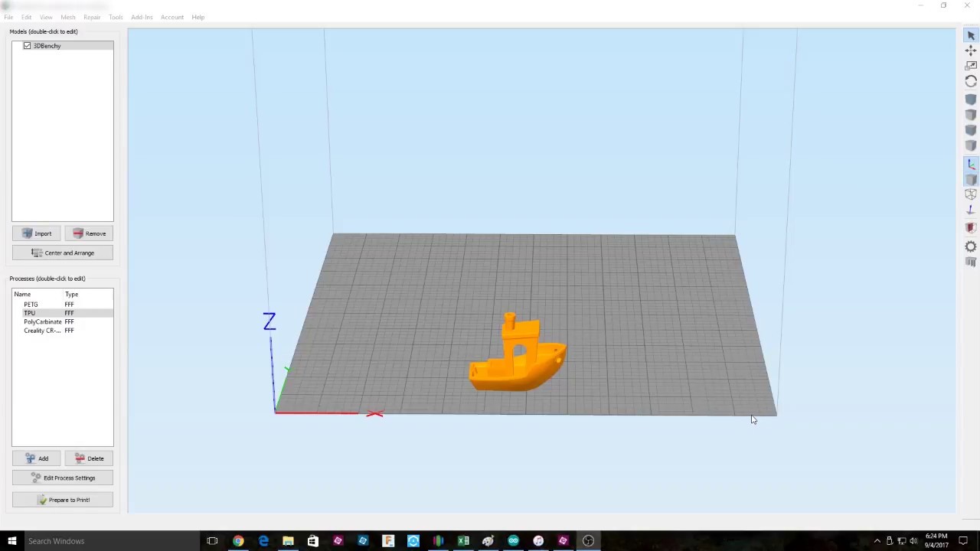Image resolution: width=980 pixels, height=551 pixels.
Task: Open the Action Center notifications icon
Action: click(963, 541)
